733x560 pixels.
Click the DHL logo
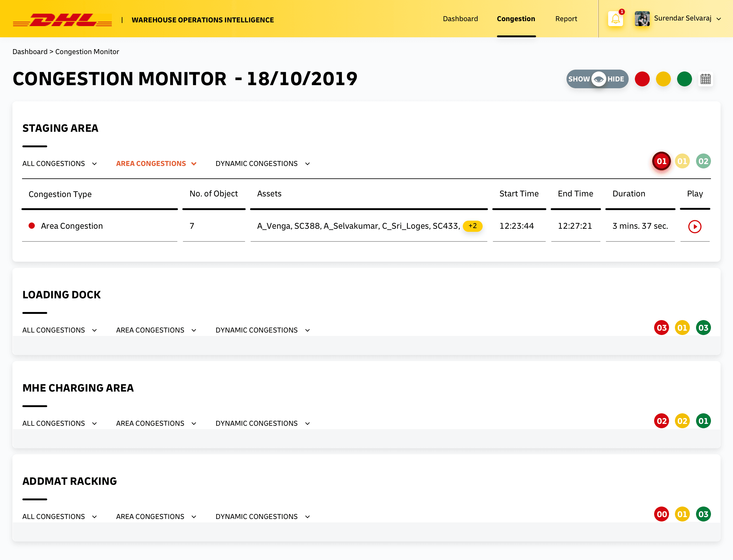[x=62, y=20]
